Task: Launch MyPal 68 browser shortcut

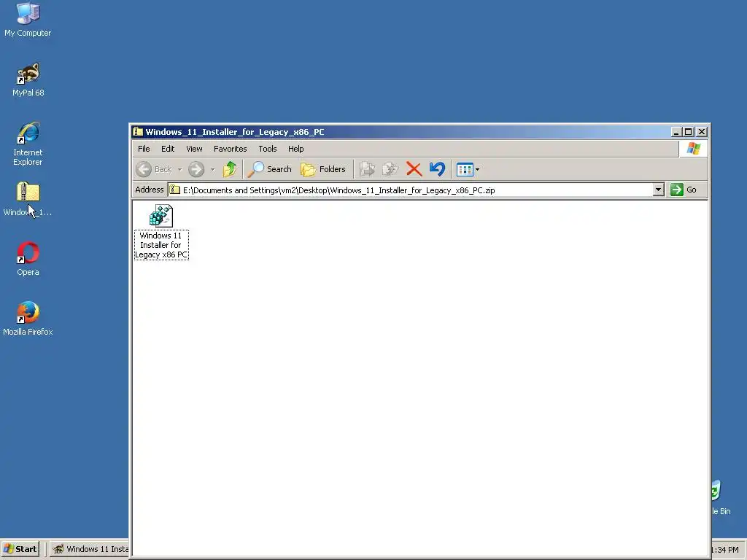Action: tap(28, 79)
